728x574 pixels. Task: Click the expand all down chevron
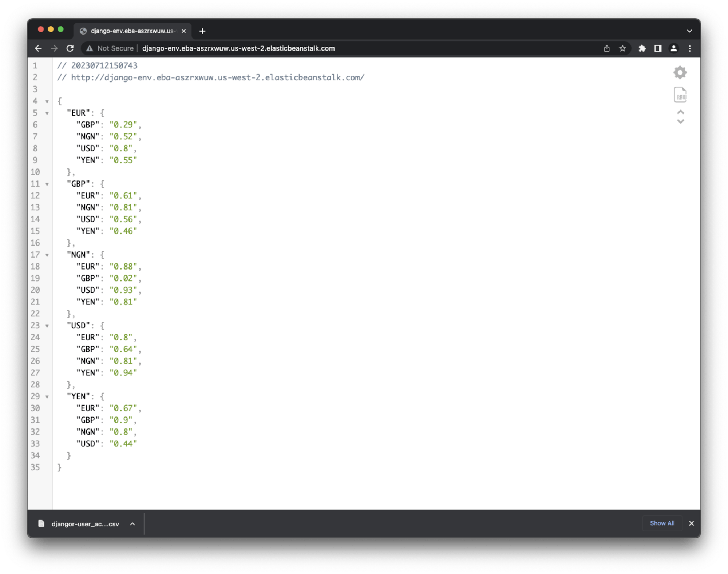point(680,122)
